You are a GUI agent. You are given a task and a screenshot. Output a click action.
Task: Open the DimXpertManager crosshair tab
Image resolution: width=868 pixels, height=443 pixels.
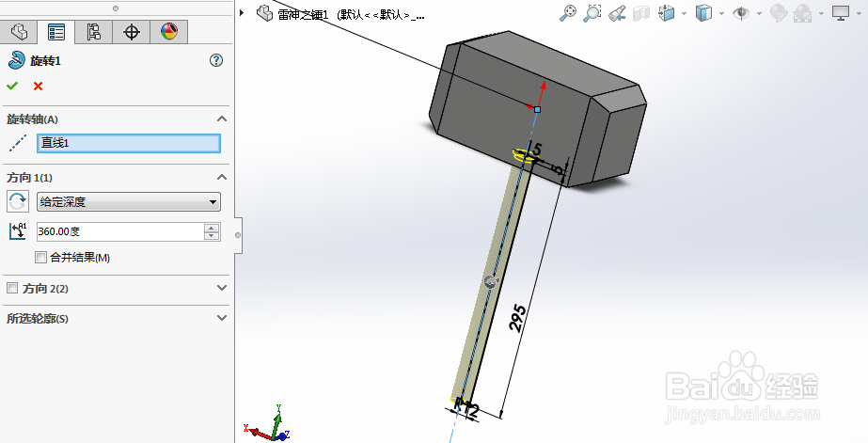(x=132, y=32)
